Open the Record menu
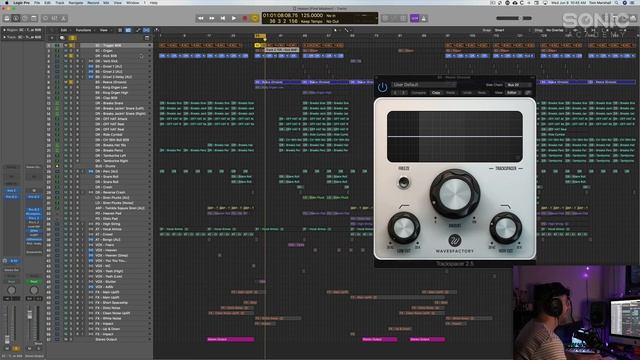 pos(93,2)
